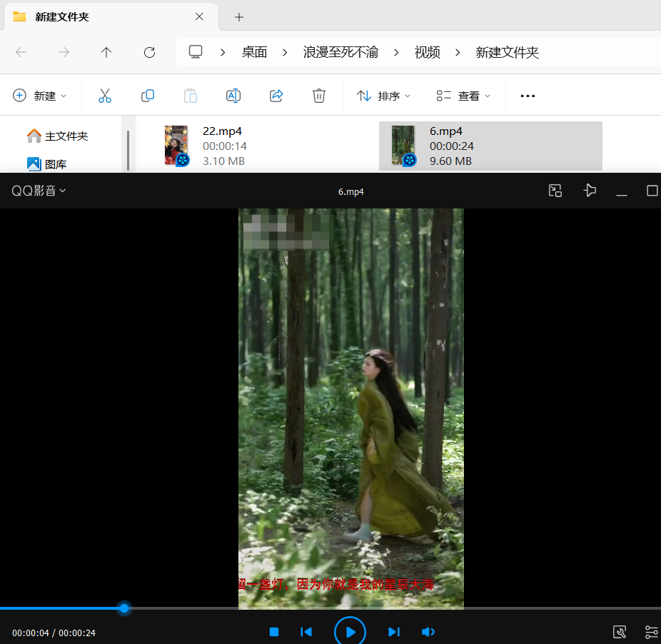Open QQ影音 settings sliders icon
The image size is (661, 644).
[652, 632]
